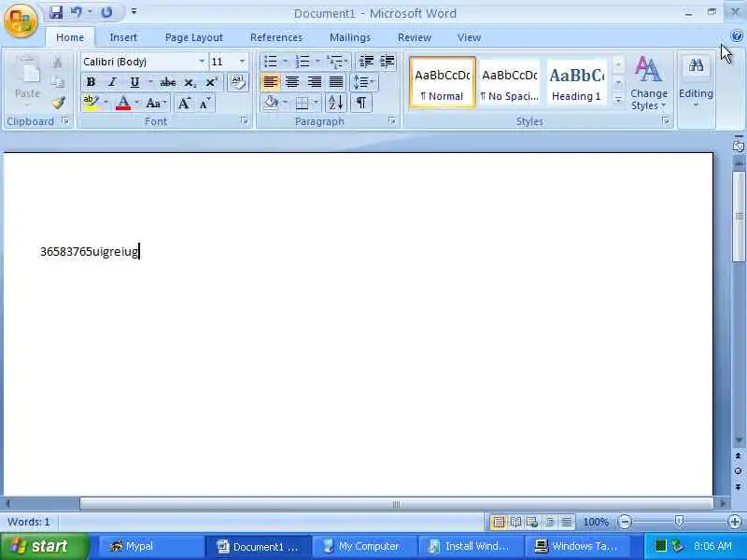This screenshot has height=560, width=747.
Task: Open Windows Start menu
Action: 44,546
